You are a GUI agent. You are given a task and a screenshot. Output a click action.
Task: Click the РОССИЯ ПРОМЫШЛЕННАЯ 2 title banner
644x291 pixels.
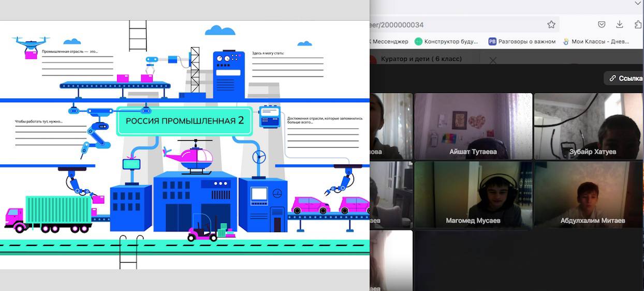[184, 121]
